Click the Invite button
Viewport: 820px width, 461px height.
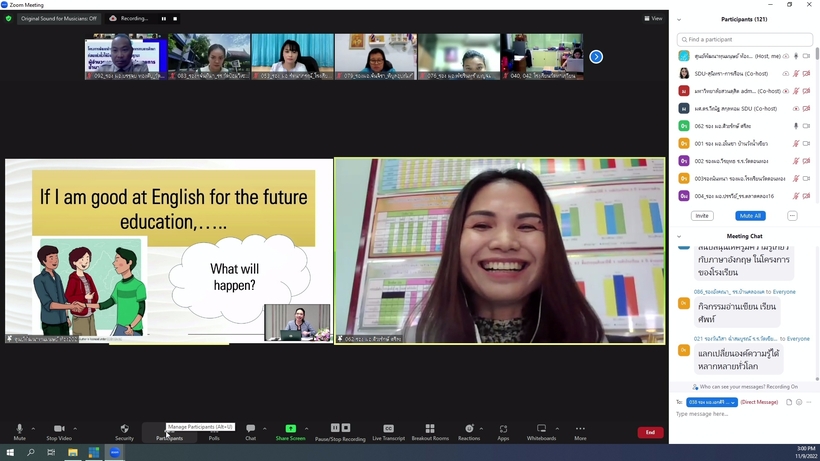(x=702, y=215)
